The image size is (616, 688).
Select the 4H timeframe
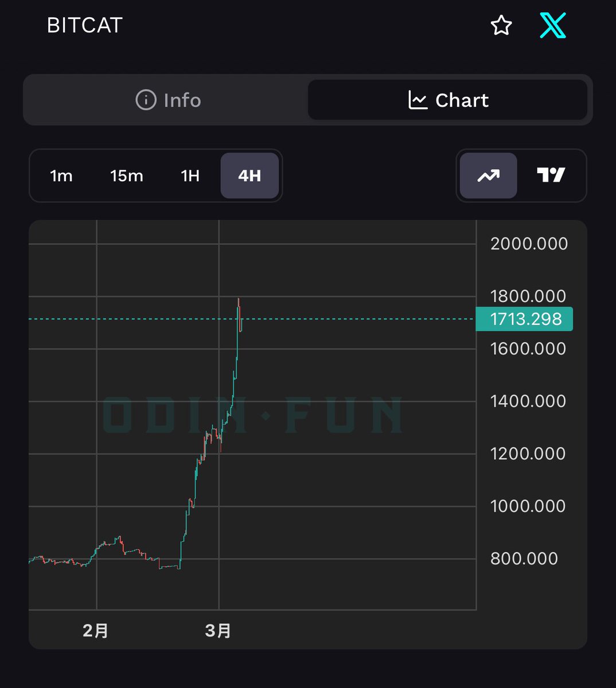click(x=249, y=175)
